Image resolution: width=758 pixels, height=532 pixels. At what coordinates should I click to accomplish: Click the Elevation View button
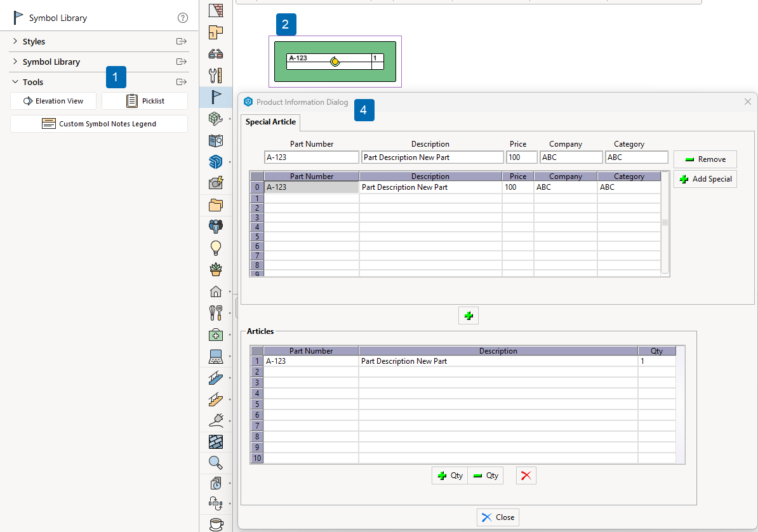pos(53,101)
